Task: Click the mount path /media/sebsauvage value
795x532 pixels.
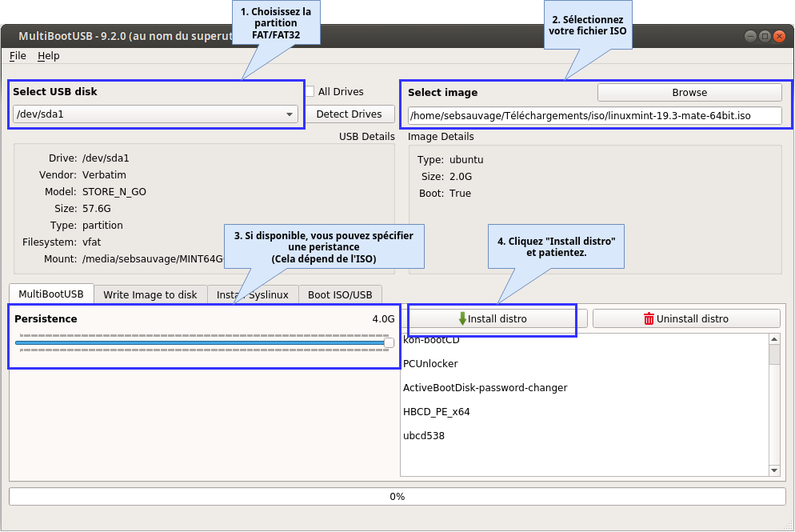Action: [153, 258]
